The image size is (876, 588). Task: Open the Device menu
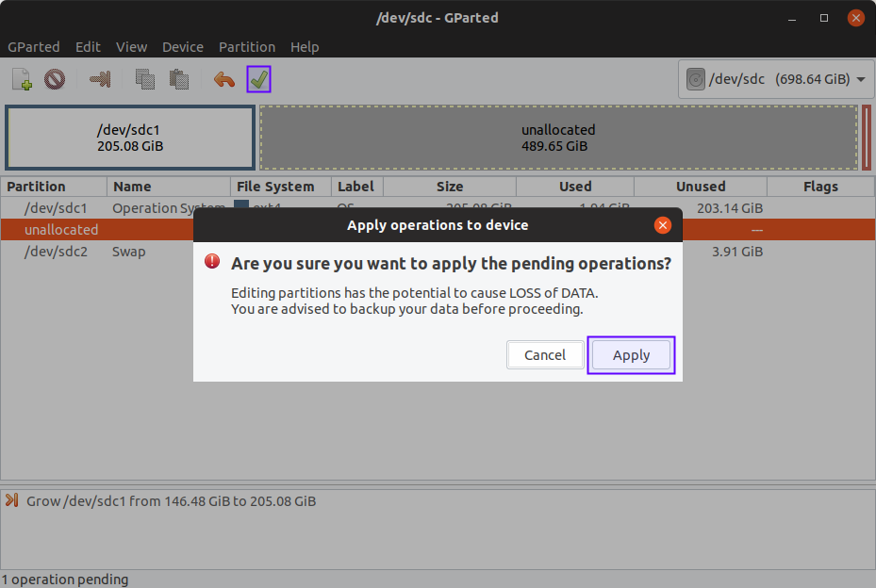[x=183, y=47]
